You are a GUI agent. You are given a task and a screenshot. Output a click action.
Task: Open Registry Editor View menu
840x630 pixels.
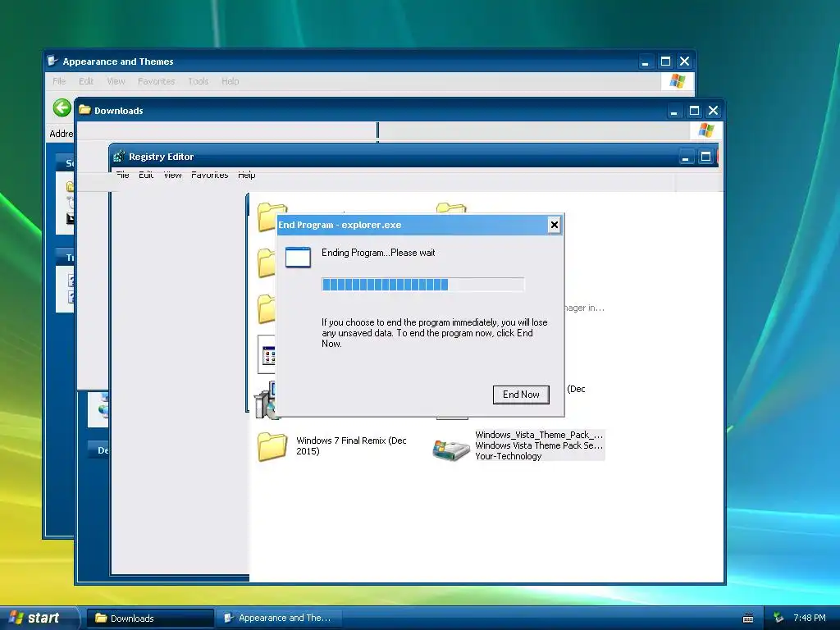pyautogui.click(x=172, y=175)
